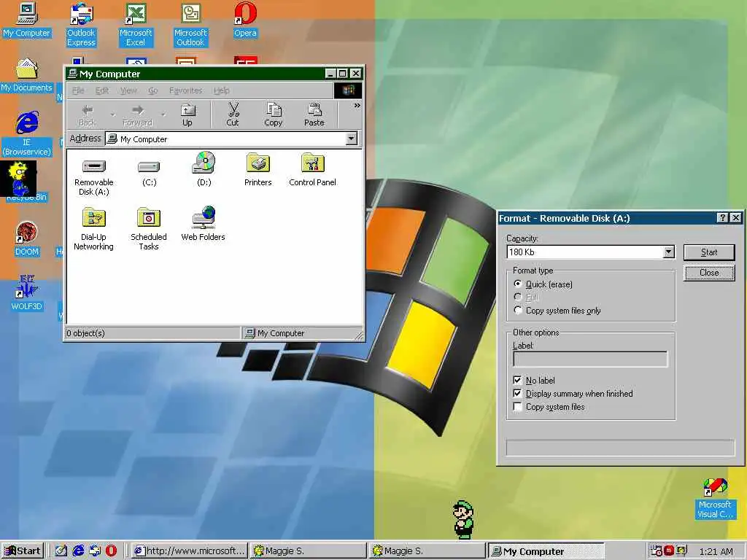Screen dimensions: 747x560
Task: Toggle Display summary when finished checkbox
Action: click(x=517, y=393)
